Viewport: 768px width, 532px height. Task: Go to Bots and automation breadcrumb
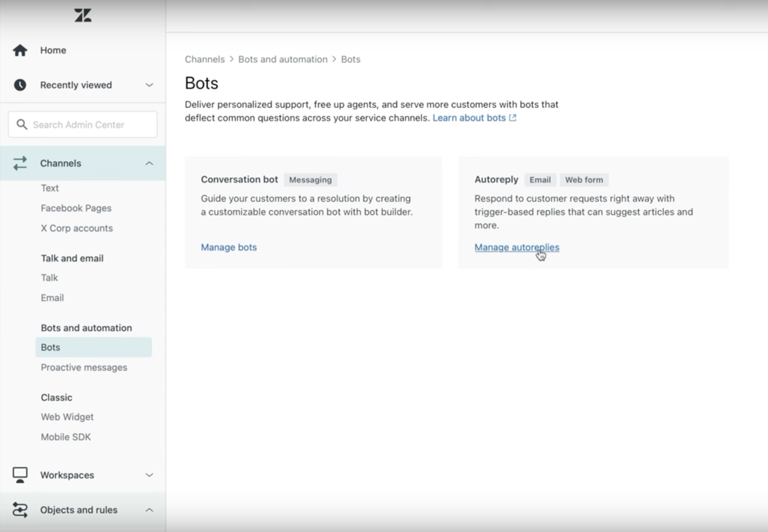(x=283, y=59)
